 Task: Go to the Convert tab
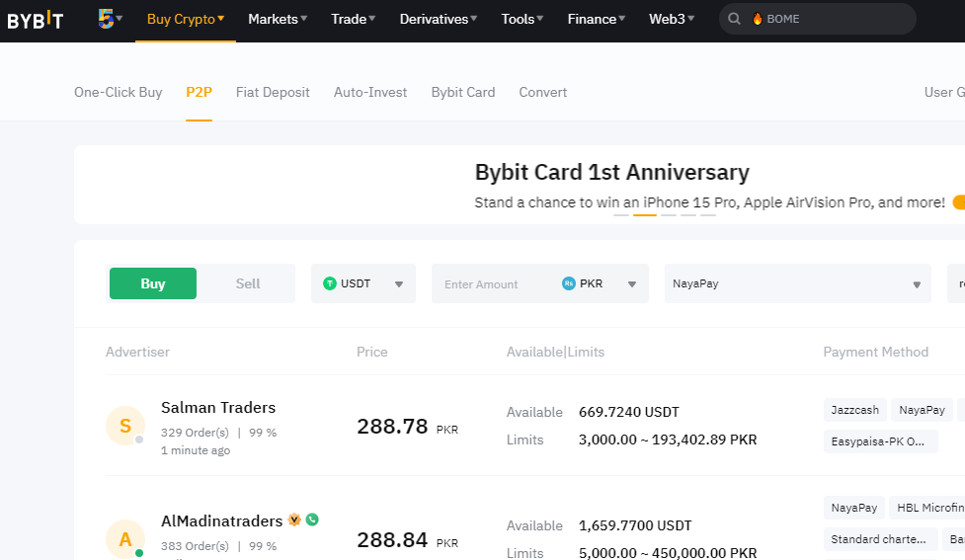(x=543, y=92)
